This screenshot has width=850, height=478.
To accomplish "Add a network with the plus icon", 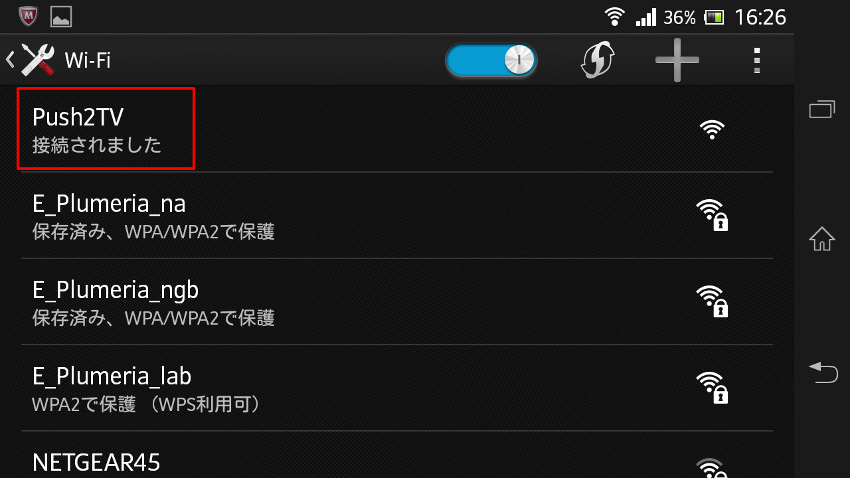I will [x=677, y=60].
